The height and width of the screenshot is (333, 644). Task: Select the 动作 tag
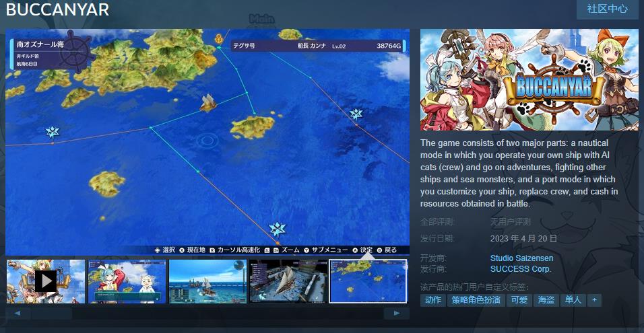click(x=433, y=300)
